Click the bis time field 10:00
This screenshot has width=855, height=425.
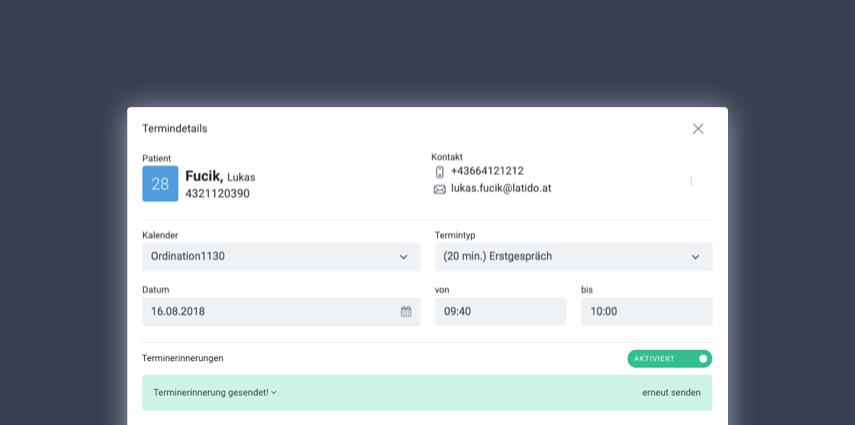pos(647,312)
